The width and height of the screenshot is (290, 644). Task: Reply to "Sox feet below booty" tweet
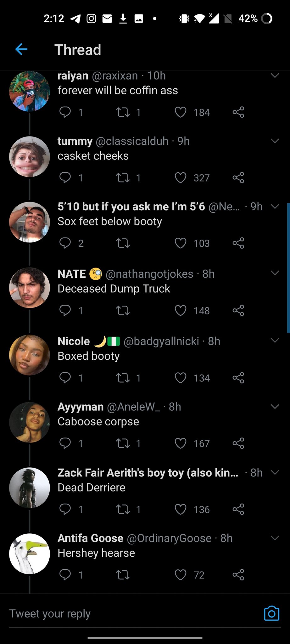65,243
